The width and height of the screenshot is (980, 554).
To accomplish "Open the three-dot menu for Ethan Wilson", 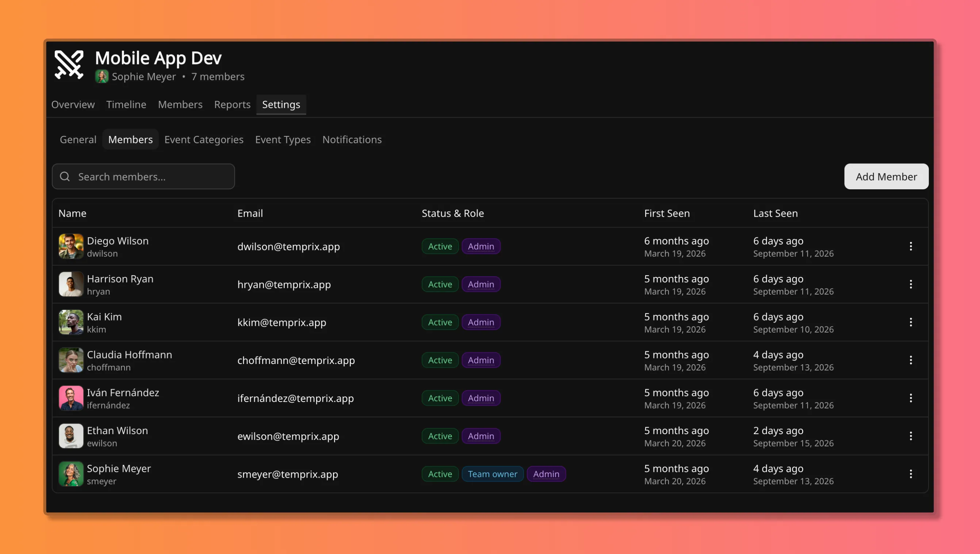I will coord(910,436).
